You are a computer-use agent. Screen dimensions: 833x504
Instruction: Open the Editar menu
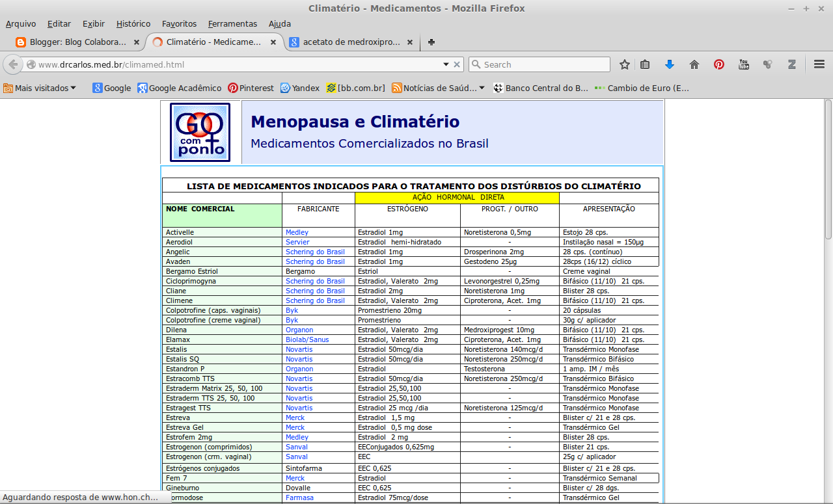tap(59, 24)
